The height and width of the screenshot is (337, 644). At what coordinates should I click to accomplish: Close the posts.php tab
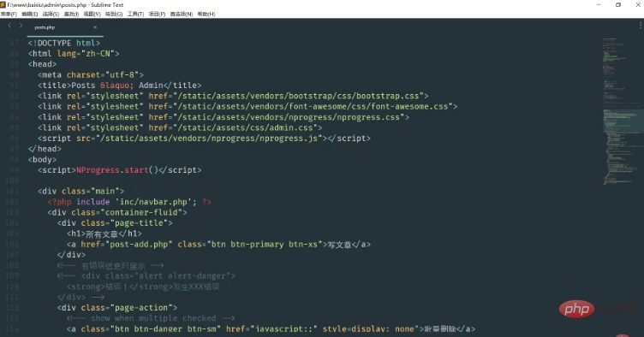click(x=95, y=27)
